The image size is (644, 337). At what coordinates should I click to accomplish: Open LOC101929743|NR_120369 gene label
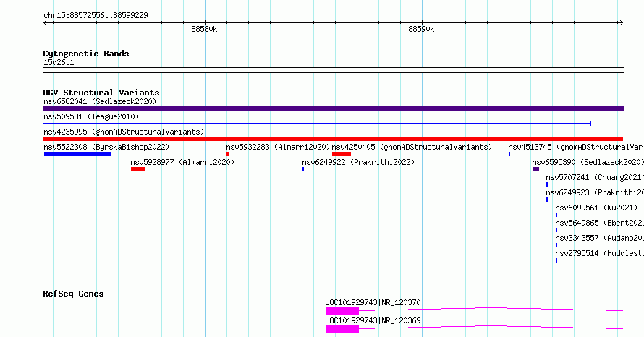pyautogui.click(x=373, y=320)
